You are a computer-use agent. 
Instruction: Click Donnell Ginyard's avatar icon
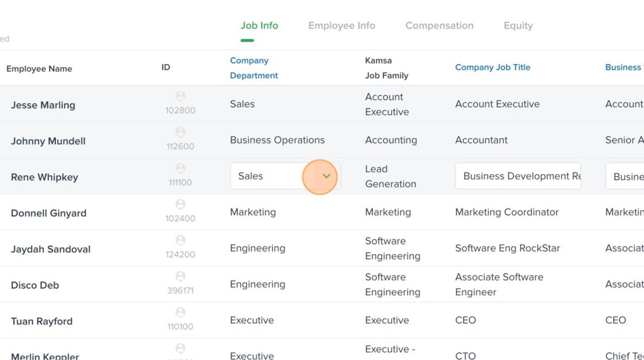(180, 204)
